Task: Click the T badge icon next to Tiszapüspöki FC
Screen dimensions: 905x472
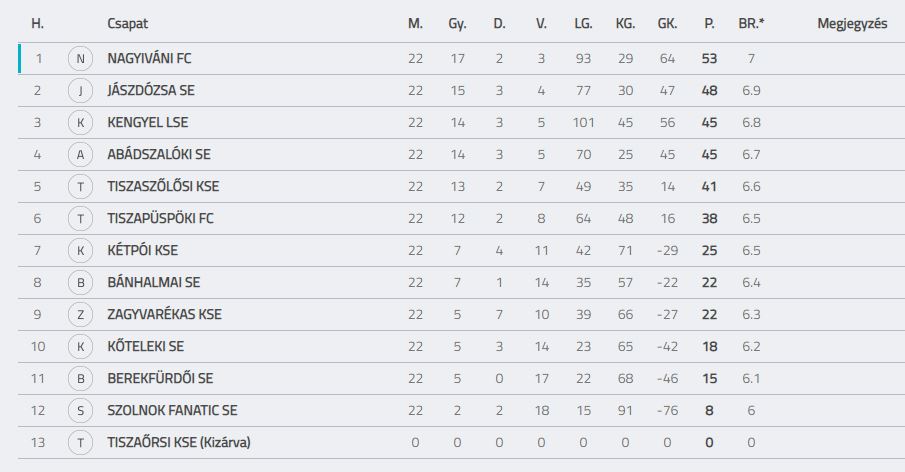Action: (80, 219)
